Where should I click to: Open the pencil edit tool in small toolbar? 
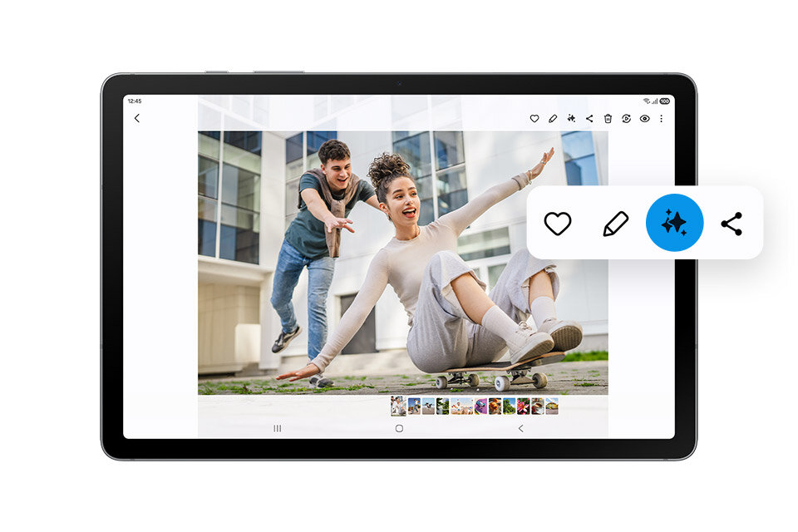pos(553,119)
